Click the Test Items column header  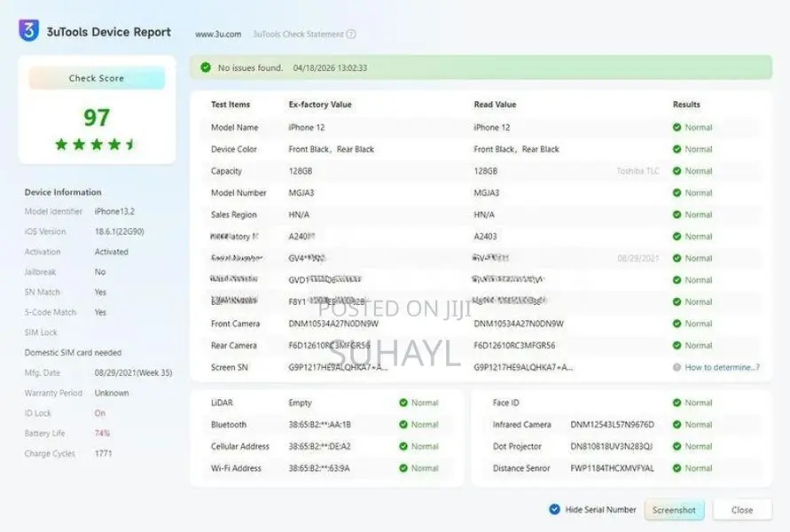click(231, 105)
